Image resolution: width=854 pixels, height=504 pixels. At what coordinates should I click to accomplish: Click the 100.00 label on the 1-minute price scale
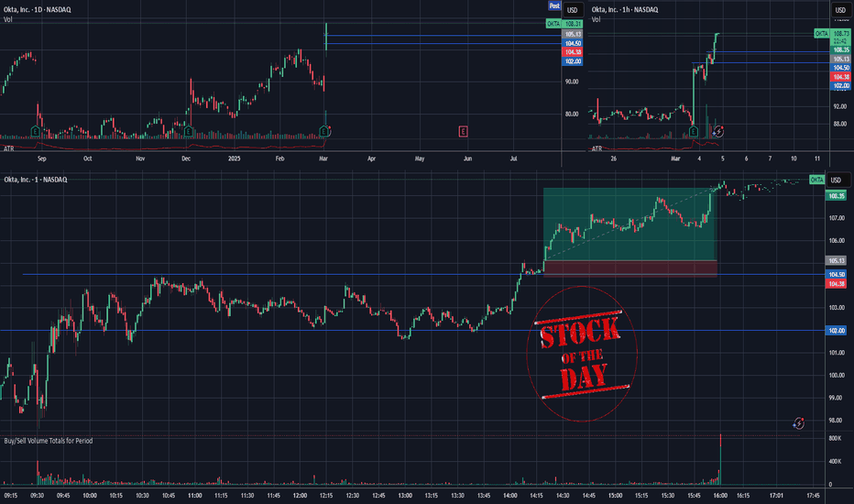tap(837, 376)
